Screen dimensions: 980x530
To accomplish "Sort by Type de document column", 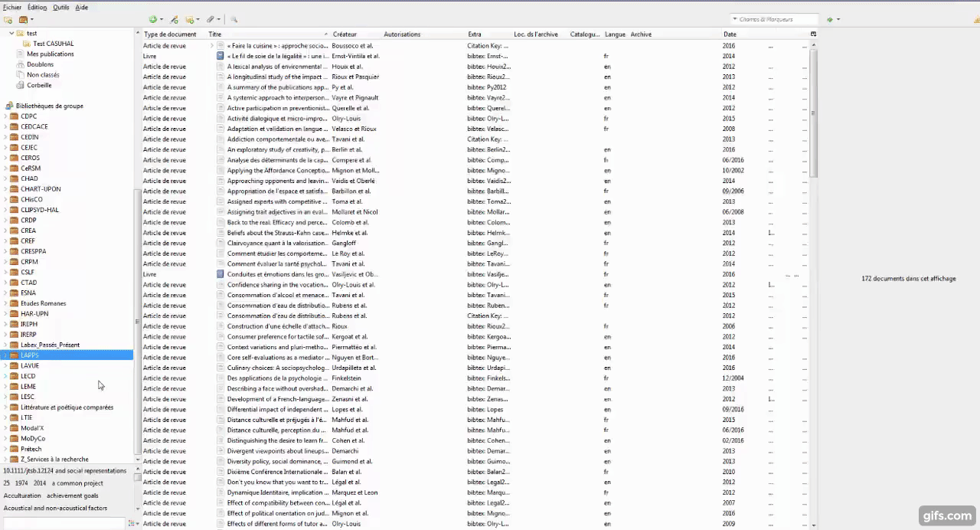I will 170,34.
